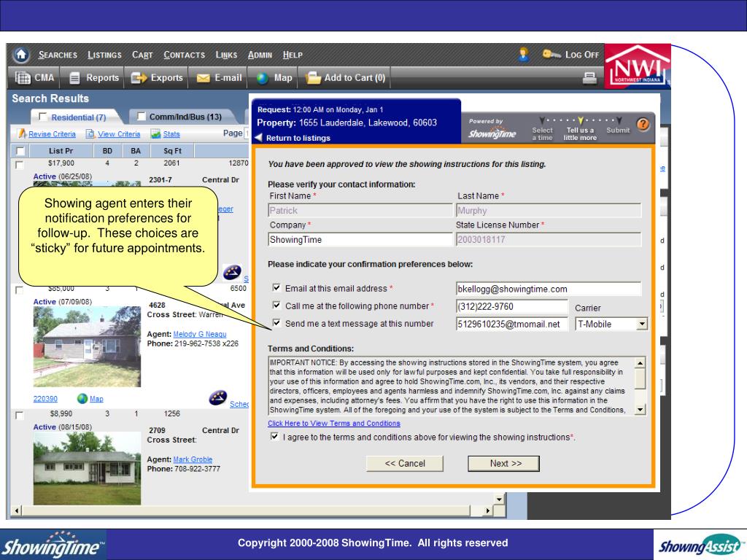747x560 pixels.
Task: Click the text message number input field
Action: [x=512, y=324]
